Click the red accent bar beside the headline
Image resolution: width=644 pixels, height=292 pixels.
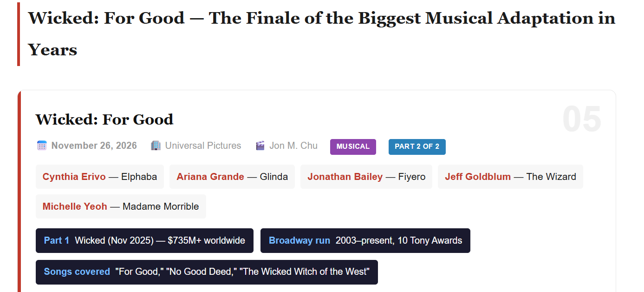click(x=19, y=34)
